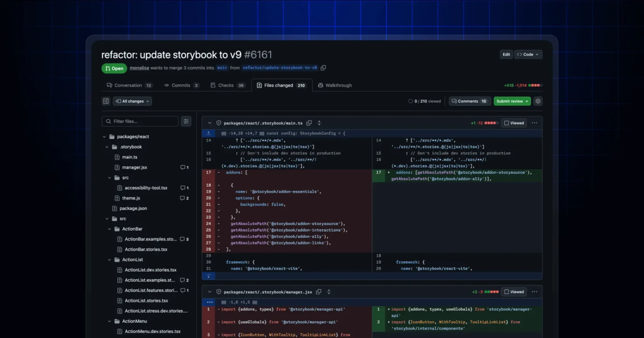
Task: Open the All changes dropdown
Action: coord(132,101)
